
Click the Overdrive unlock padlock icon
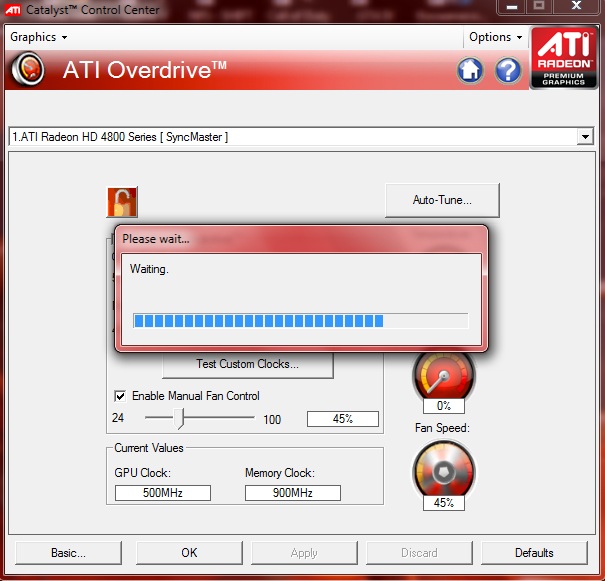122,202
